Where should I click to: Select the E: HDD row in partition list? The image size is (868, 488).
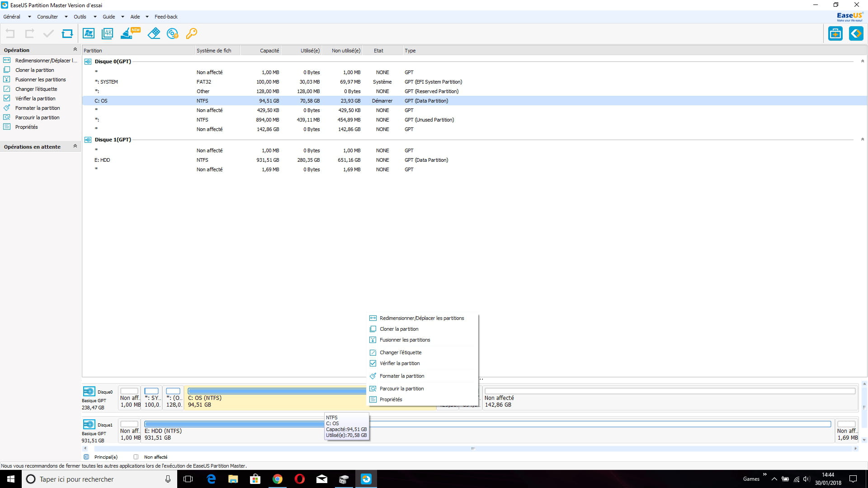coord(474,160)
